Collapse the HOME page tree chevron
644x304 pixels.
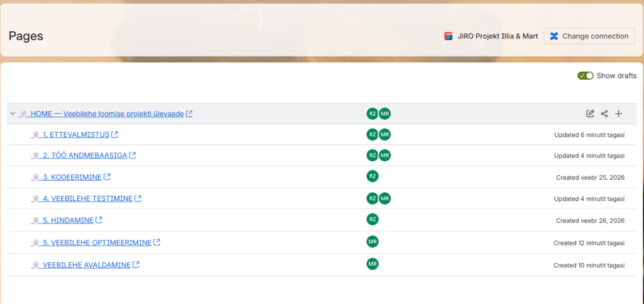tap(13, 114)
